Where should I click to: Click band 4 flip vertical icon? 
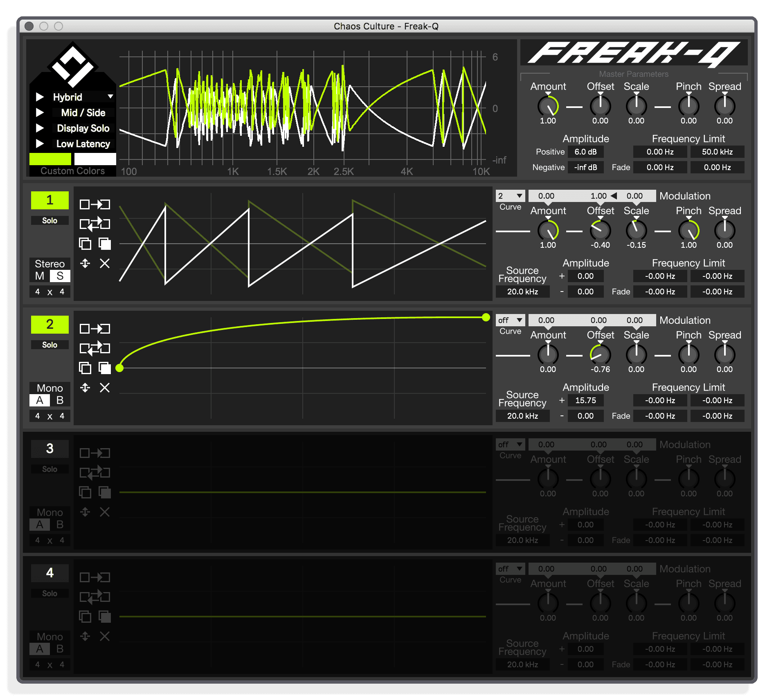[x=85, y=636]
